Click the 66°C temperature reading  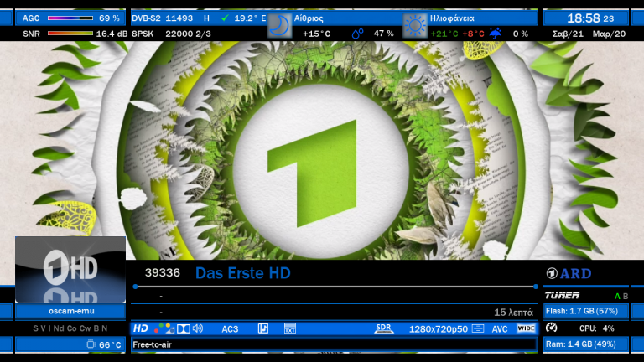coord(110,344)
